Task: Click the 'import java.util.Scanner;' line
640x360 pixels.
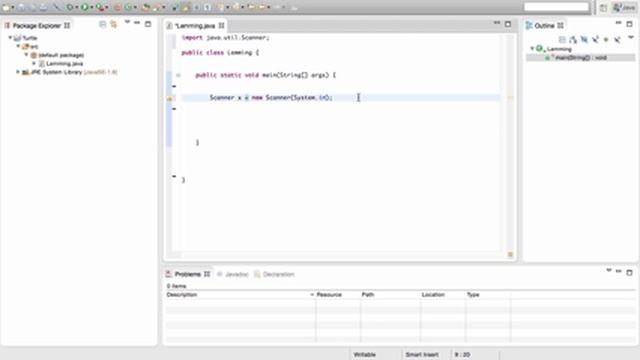Action: pyautogui.click(x=225, y=38)
